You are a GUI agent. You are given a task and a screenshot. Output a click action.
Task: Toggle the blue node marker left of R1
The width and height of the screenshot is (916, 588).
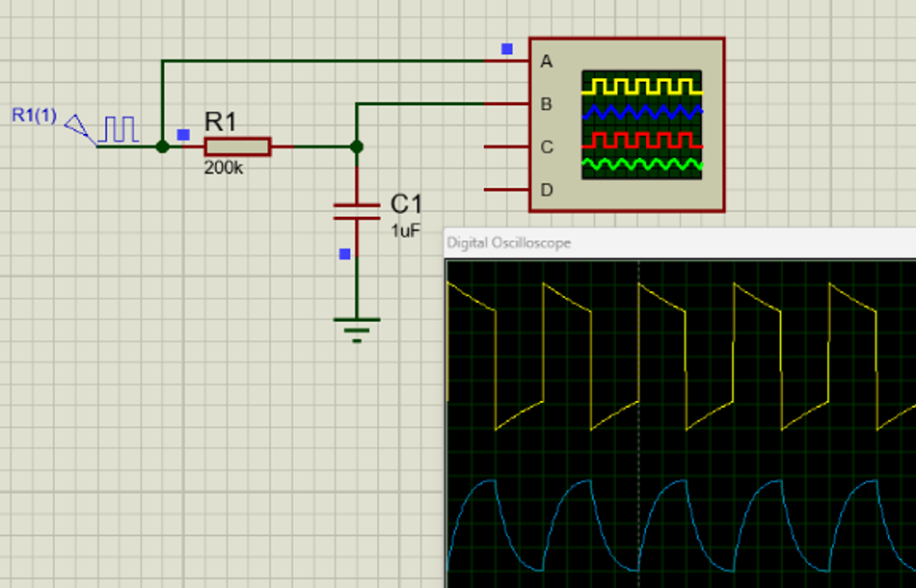(x=182, y=135)
